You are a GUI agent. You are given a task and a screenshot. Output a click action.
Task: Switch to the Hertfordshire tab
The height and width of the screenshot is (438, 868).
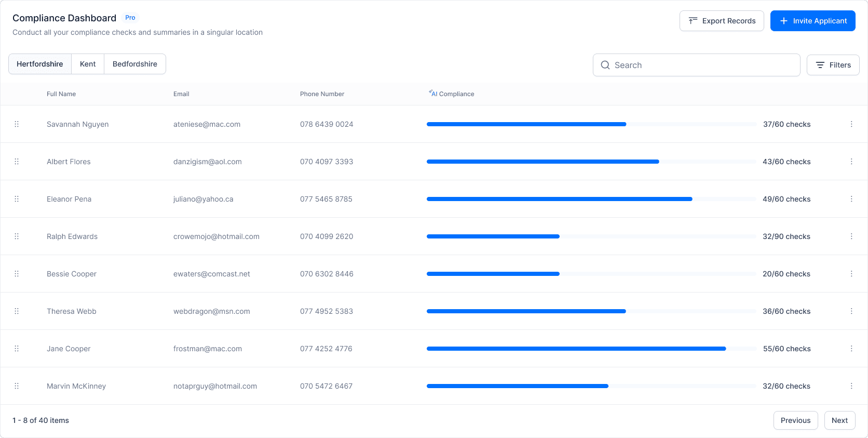[x=40, y=64]
